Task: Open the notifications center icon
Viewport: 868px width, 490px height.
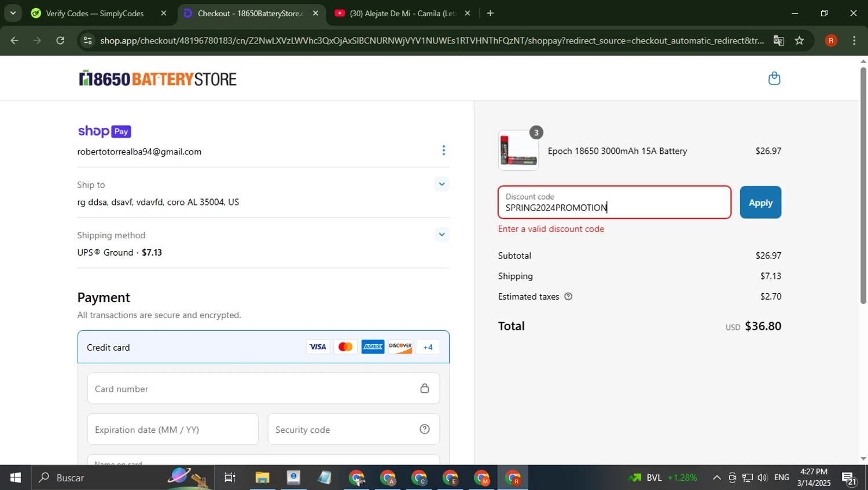Action: click(849, 478)
